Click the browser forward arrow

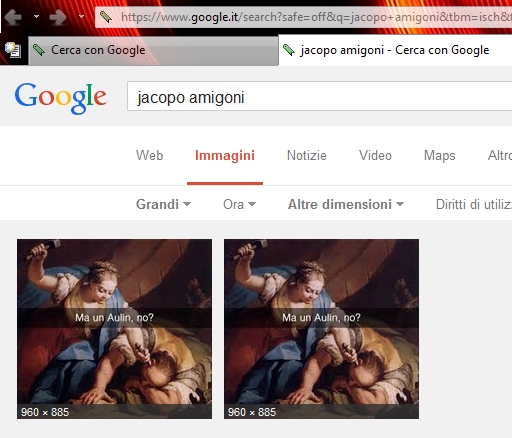57,17
